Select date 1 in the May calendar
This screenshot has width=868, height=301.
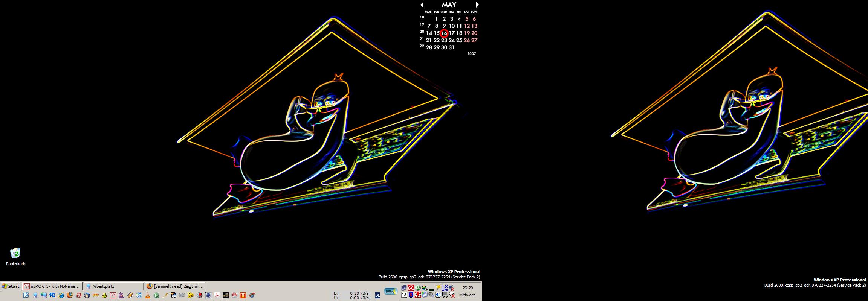(437, 19)
